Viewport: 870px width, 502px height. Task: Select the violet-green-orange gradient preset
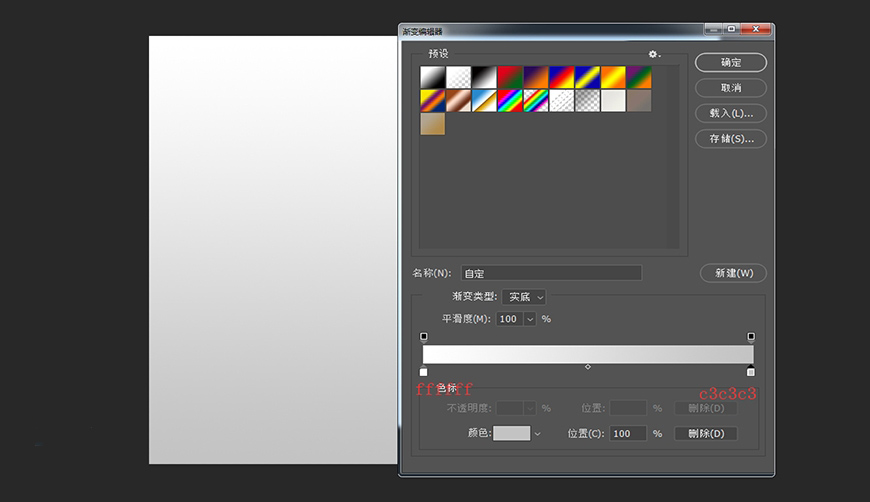tap(639, 78)
